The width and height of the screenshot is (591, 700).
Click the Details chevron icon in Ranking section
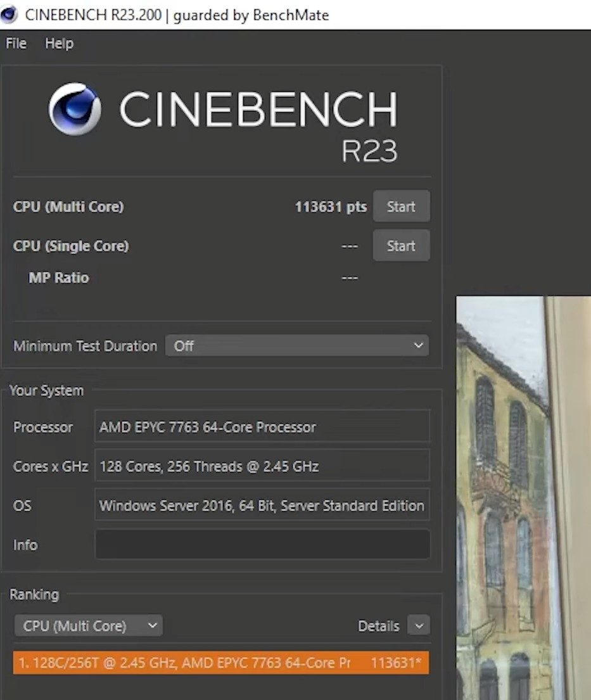click(418, 625)
